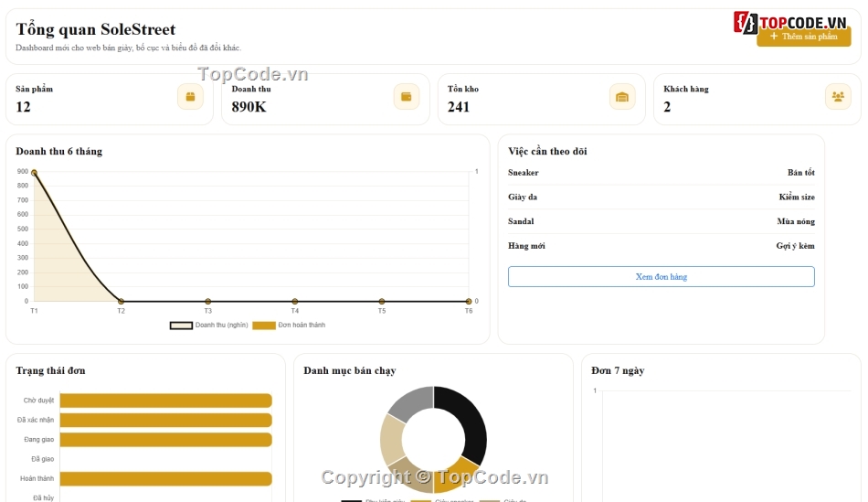The height and width of the screenshot is (502, 868).
Task: Add a product with Thêm sản phẩm button
Action: click(804, 37)
